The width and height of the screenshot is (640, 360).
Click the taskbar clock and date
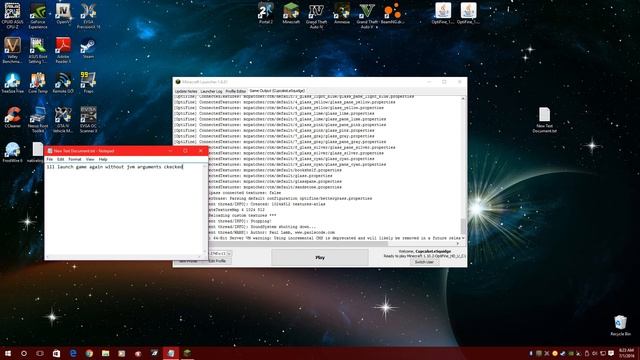click(x=627, y=353)
